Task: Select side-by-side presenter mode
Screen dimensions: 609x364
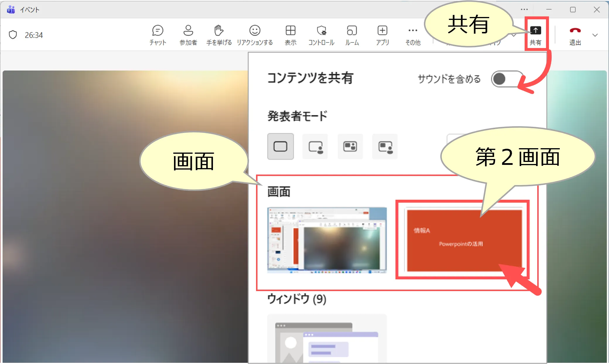Action: coord(350,146)
